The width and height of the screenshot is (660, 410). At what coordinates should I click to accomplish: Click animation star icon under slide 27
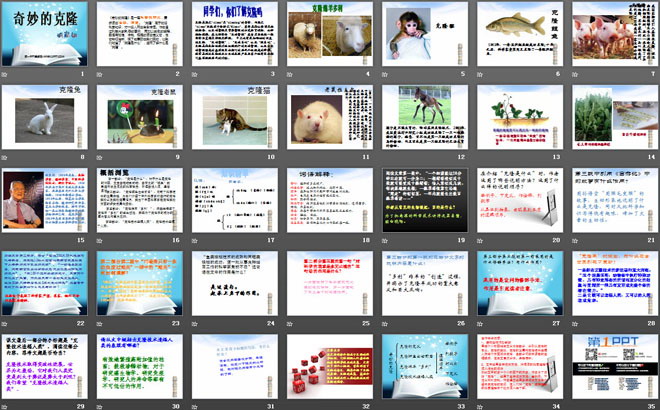pos(480,325)
